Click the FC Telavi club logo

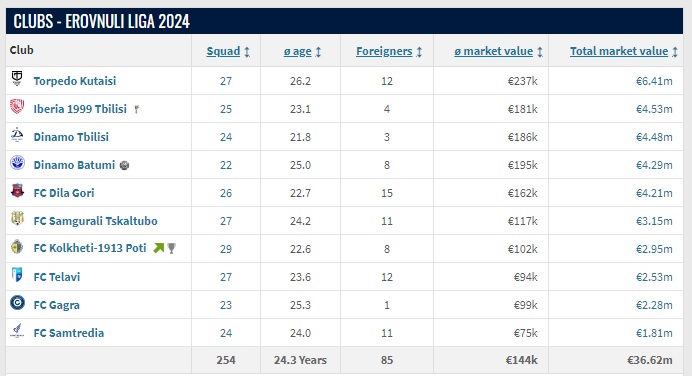coord(17,274)
